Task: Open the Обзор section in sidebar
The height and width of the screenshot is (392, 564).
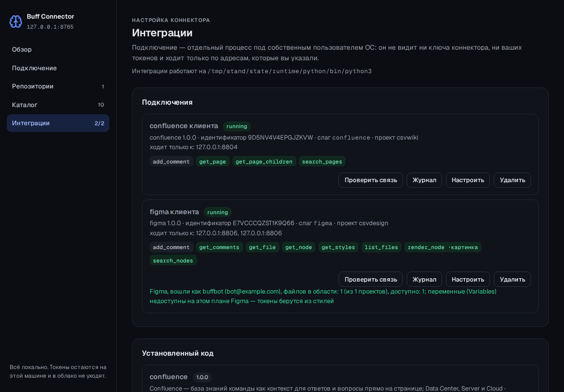Action: coord(58,50)
